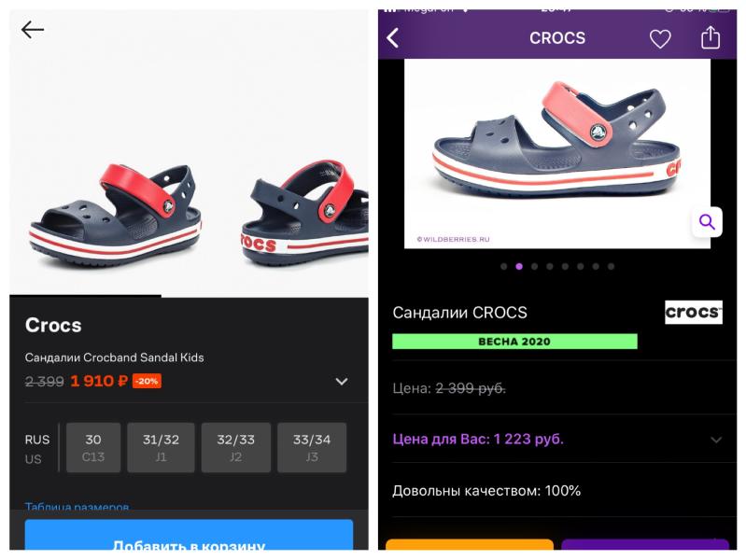
Task: Expand price details chevron next to 1 910 ₽
Action: tap(342, 382)
